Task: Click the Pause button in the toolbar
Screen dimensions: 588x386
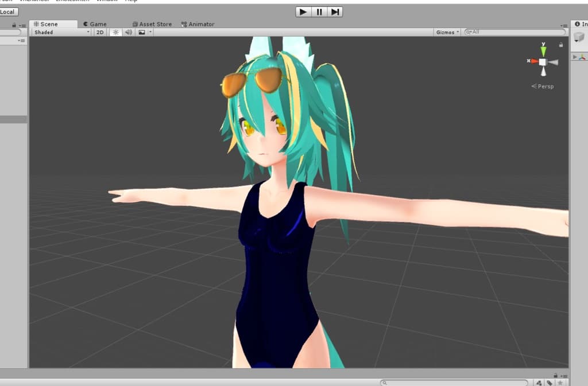Action: 319,12
